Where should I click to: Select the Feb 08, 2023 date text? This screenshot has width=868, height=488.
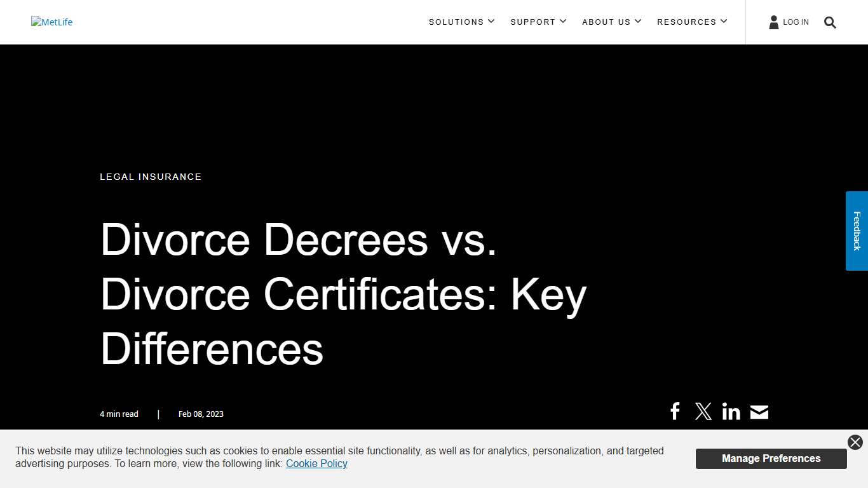(201, 414)
